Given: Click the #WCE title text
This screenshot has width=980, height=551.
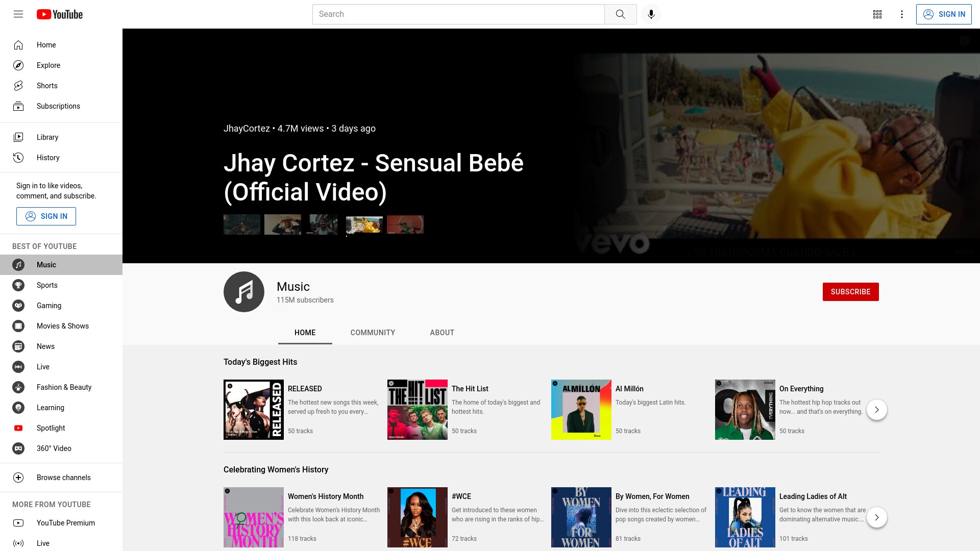Looking at the screenshot, I should click(x=461, y=496).
